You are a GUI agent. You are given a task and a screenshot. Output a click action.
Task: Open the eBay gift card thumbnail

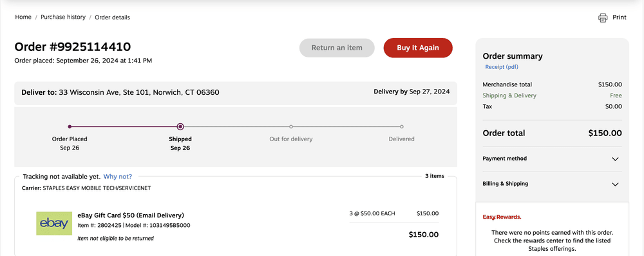[x=54, y=224]
